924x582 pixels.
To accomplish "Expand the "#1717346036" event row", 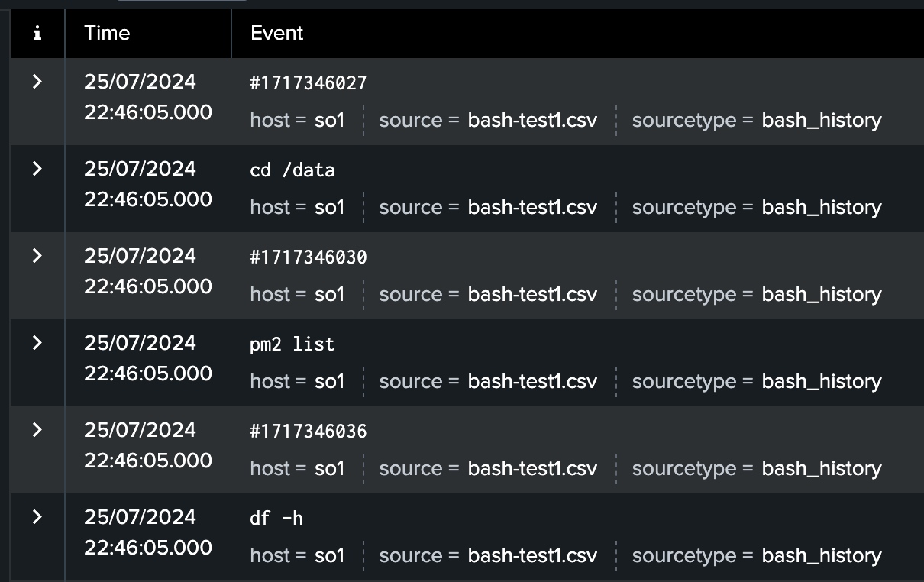I will (37, 429).
